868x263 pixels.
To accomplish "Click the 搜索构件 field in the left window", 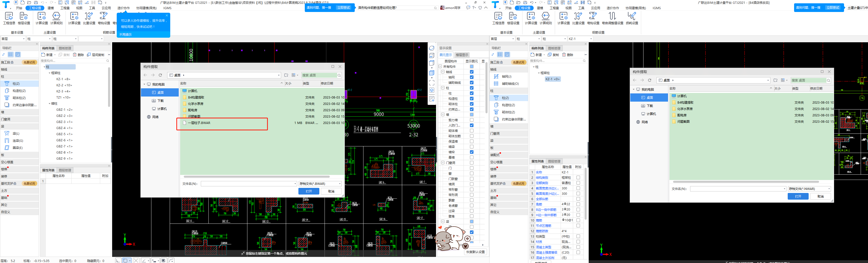I will pyautogui.click(x=74, y=61).
